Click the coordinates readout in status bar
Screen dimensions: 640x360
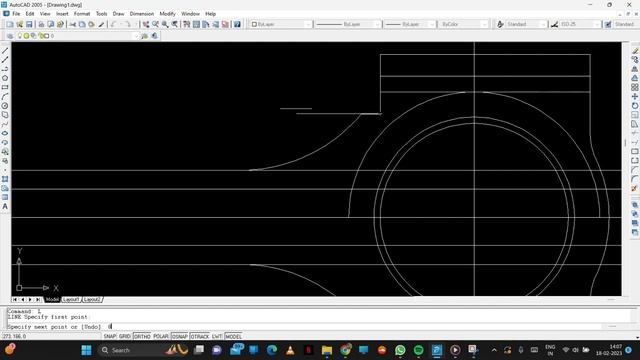point(51,336)
